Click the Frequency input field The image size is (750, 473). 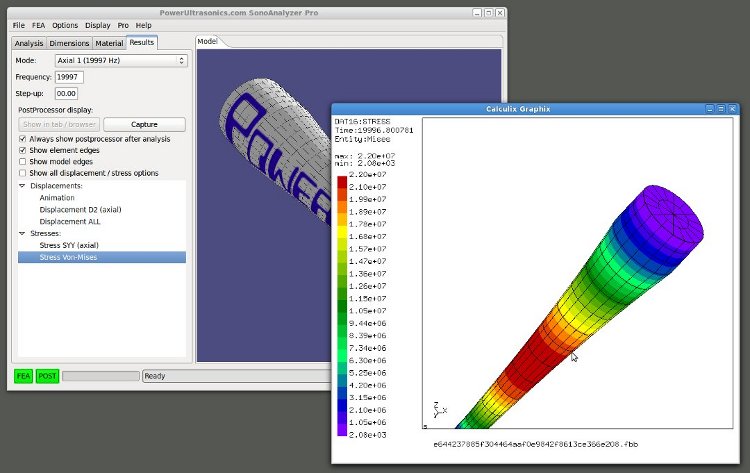click(69, 77)
